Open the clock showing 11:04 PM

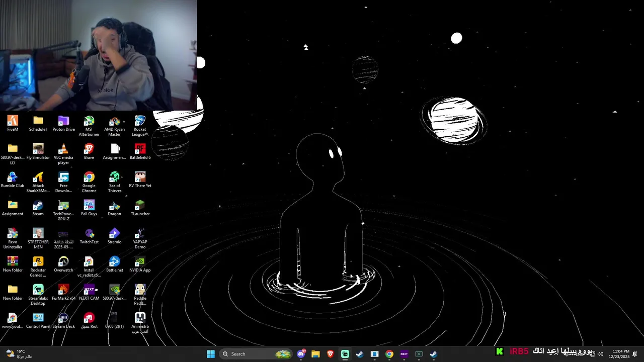coord(619,354)
